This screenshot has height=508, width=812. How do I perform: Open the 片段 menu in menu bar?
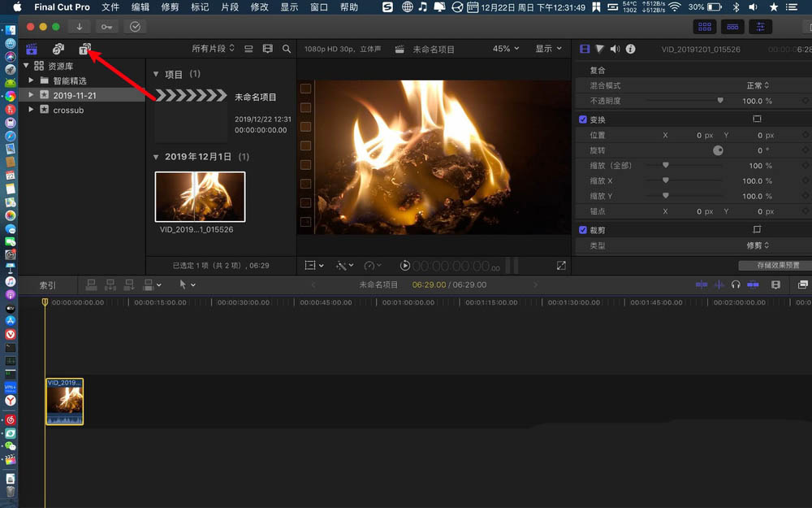click(x=230, y=7)
